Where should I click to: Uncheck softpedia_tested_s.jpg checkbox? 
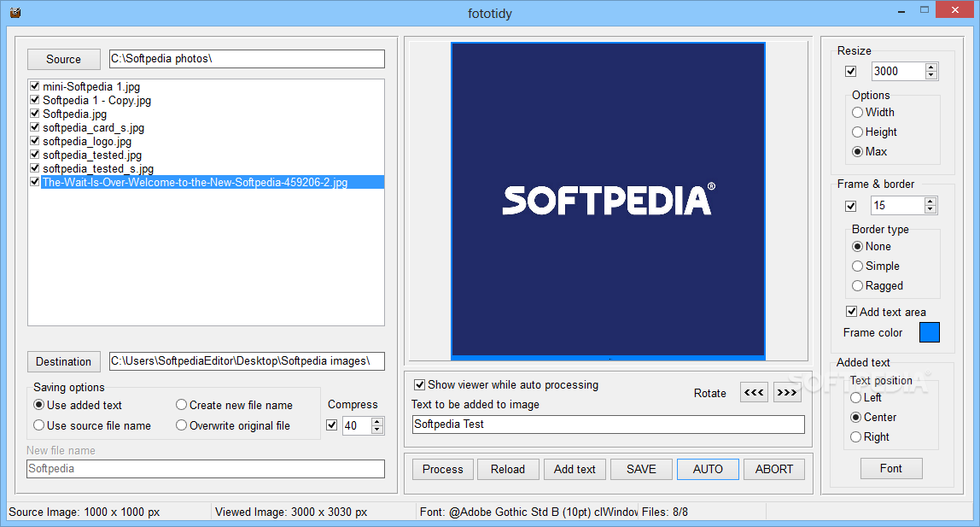point(35,169)
